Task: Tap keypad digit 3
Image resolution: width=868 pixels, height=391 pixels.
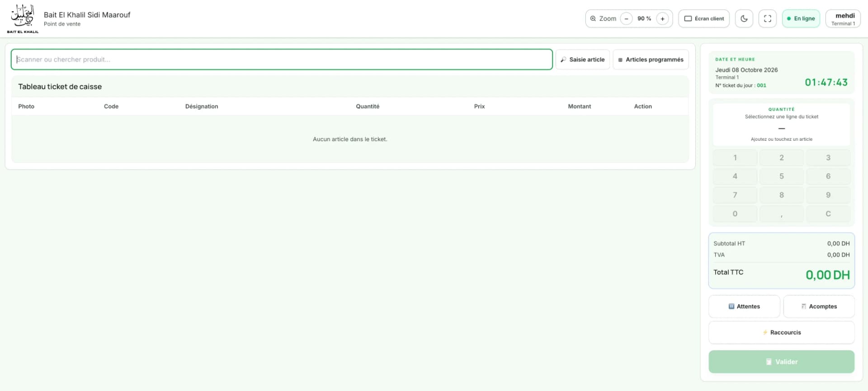Action: tap(828, 157)
